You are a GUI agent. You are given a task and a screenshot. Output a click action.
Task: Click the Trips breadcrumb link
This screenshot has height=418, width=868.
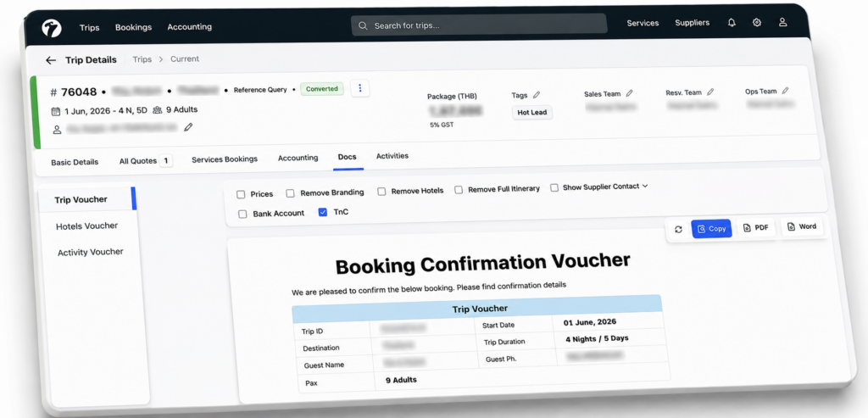[x=142, y=59]
